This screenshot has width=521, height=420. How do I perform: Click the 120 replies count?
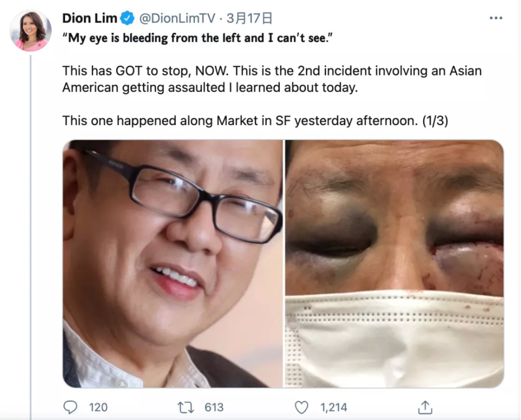click(98, 407)
